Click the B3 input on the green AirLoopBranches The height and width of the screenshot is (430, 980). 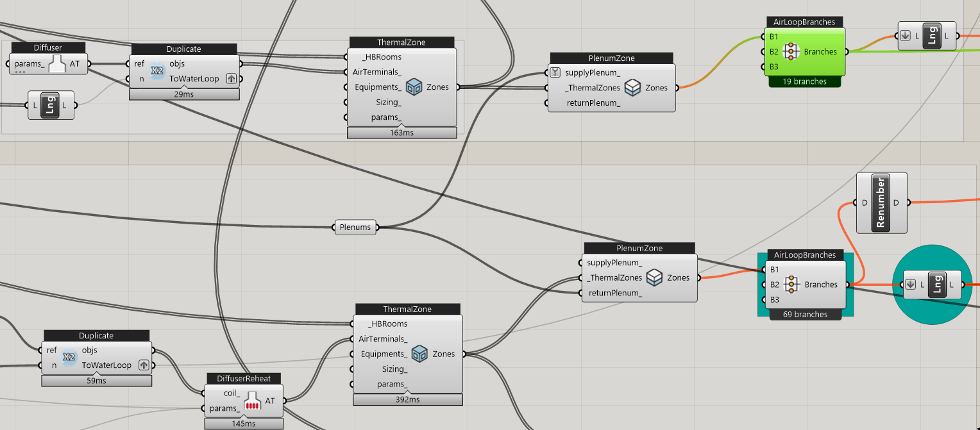tap(773, 67)
